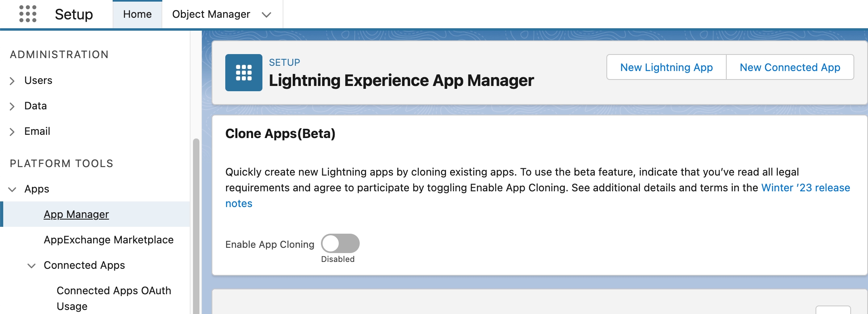868x314 pixels.
Task: Click the Setup title in header
Action: (x=74, y=15)
